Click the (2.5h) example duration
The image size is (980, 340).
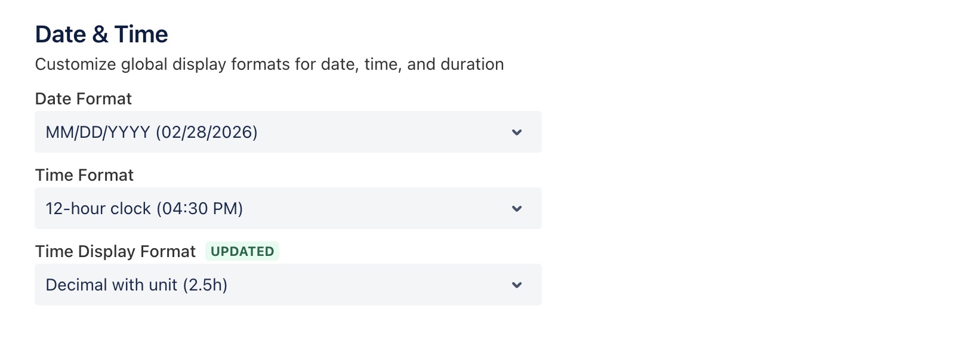pos(205,285)
